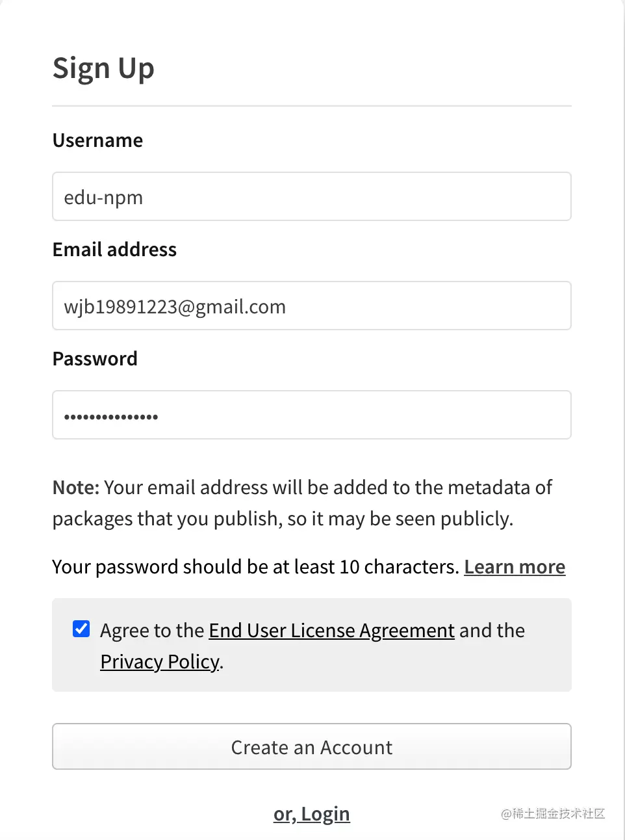Click the Email address label

pos(114,250)
